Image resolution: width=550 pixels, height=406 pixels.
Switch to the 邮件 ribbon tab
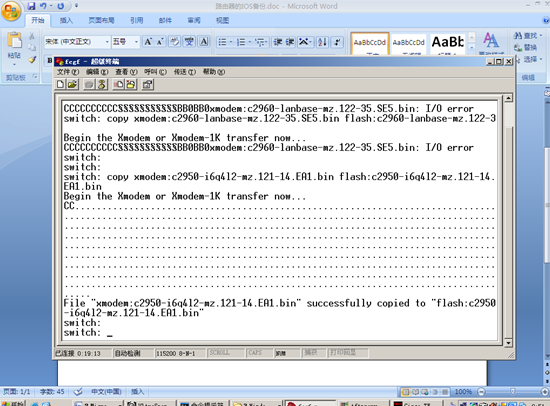coord(165,20)
